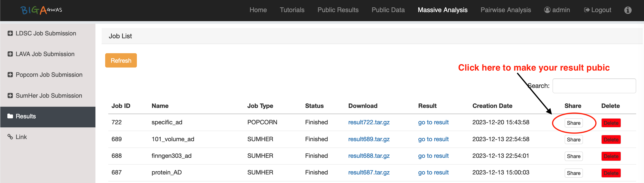The image size is (644, 183).
Task: Click plus icon beside SumHer Job Submission
Action: pyautogui.click(x=10, y=96)
